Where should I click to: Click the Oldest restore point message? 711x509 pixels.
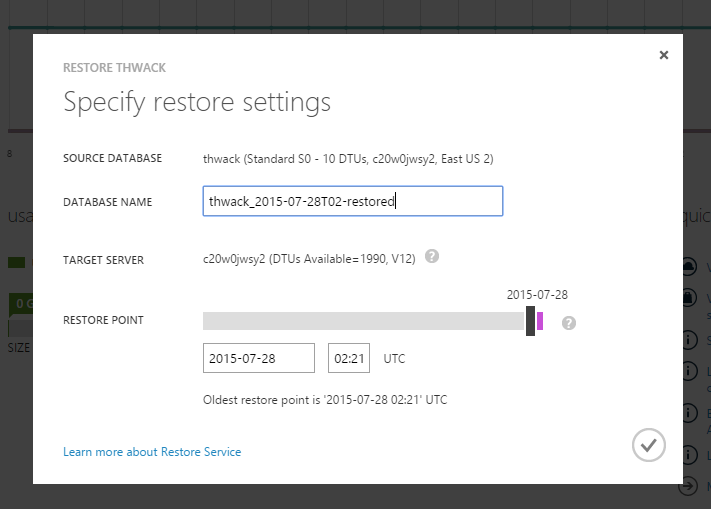coord(325,400)
